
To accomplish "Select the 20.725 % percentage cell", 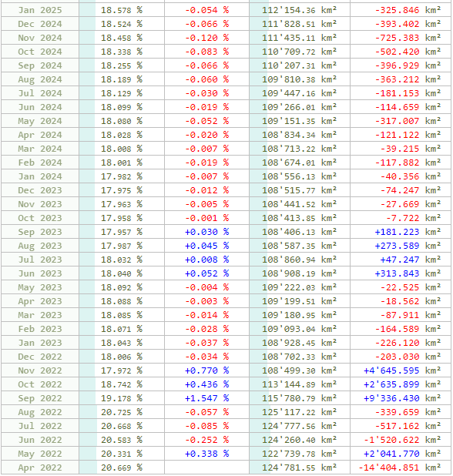I will (x=122, y=412).
